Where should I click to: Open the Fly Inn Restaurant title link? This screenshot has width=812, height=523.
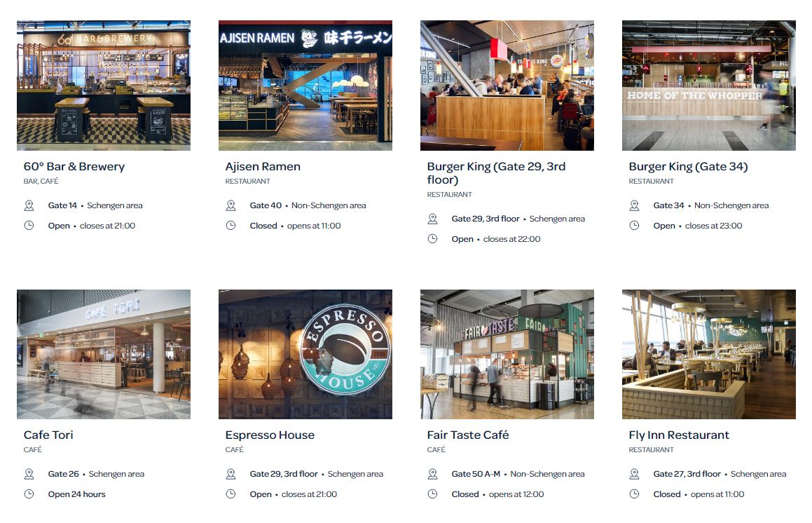[x=679, y=435]
